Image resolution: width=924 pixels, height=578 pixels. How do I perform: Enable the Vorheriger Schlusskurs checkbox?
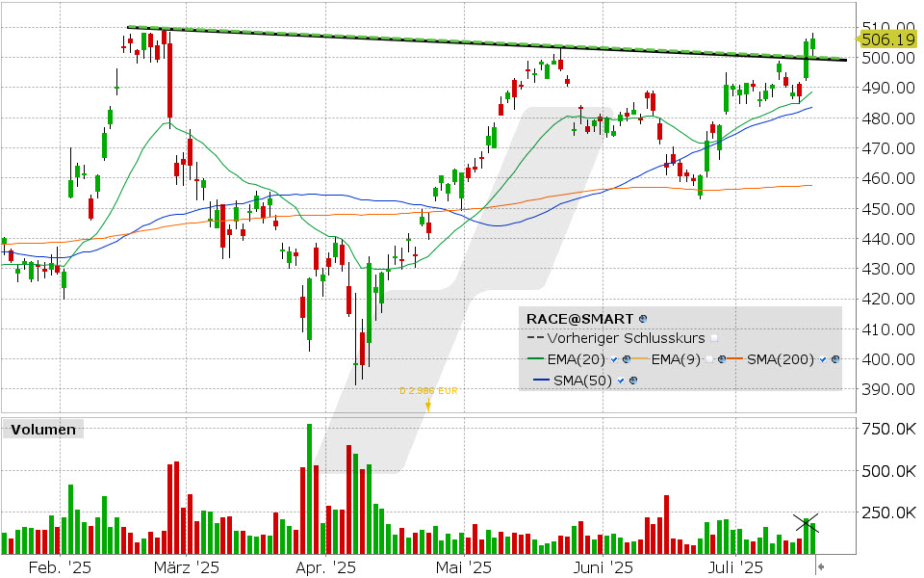[714, 338]
